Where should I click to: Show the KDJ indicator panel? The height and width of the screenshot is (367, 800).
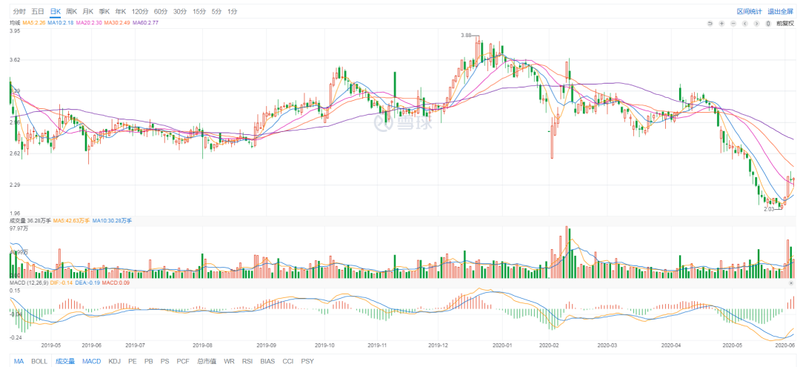point(115,361)
